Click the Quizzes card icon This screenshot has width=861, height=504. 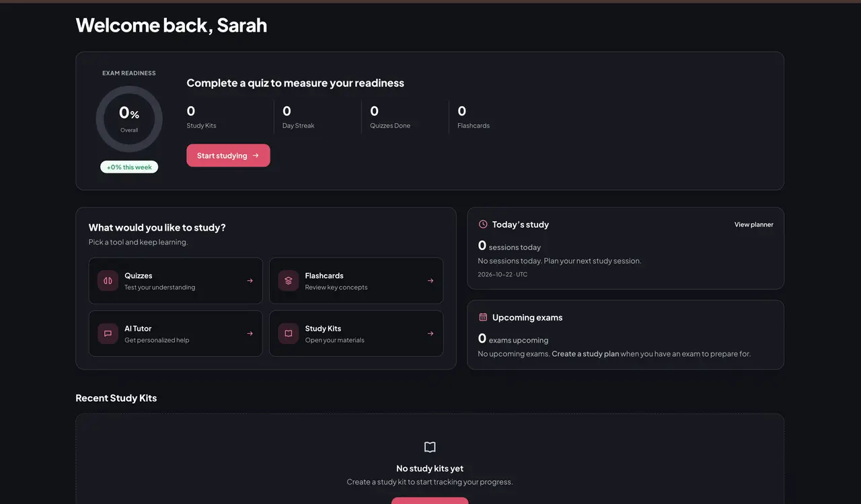point(108,281)
